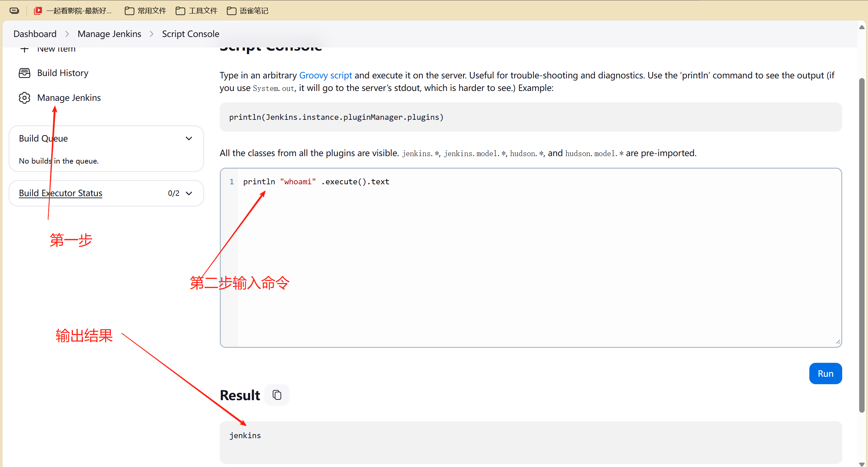Click the Build Queue heading

[43, 138]
